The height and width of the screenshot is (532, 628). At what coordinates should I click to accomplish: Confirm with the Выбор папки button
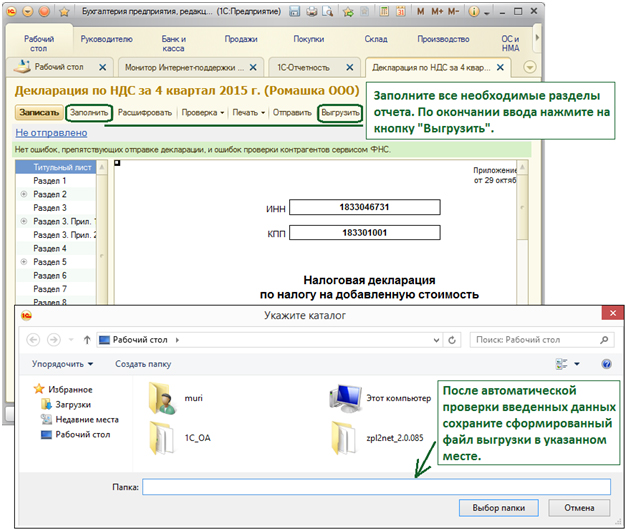pos(499,508)
